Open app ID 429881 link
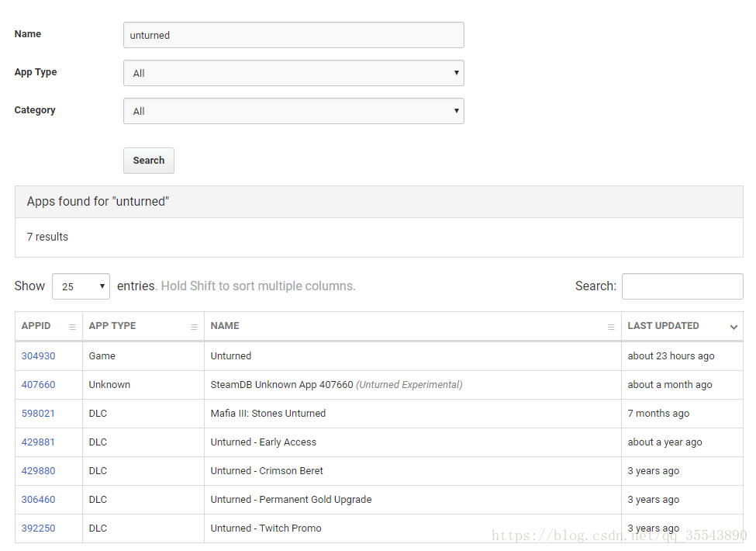 click(x=38, y=442)
